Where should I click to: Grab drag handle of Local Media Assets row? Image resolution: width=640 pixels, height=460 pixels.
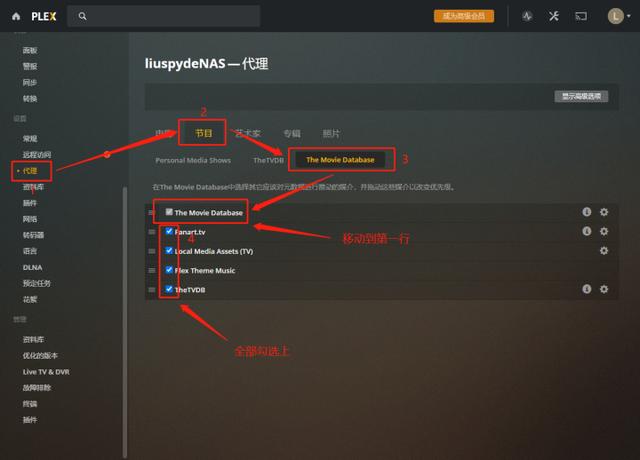[x=151, y=251]
